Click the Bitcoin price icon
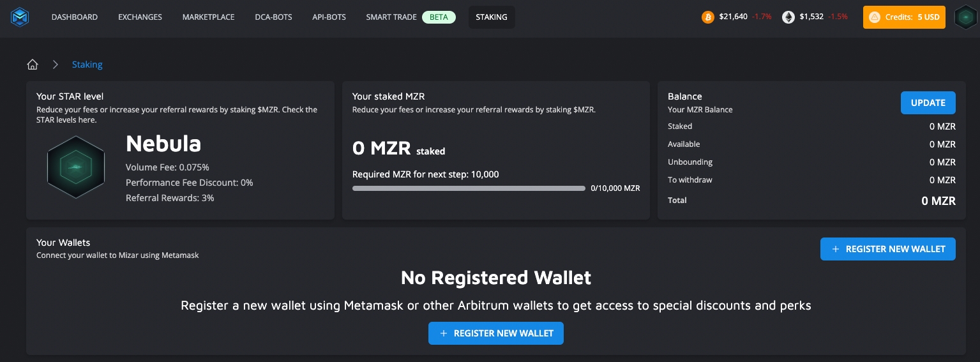980x362 pixels. (707, 17)
